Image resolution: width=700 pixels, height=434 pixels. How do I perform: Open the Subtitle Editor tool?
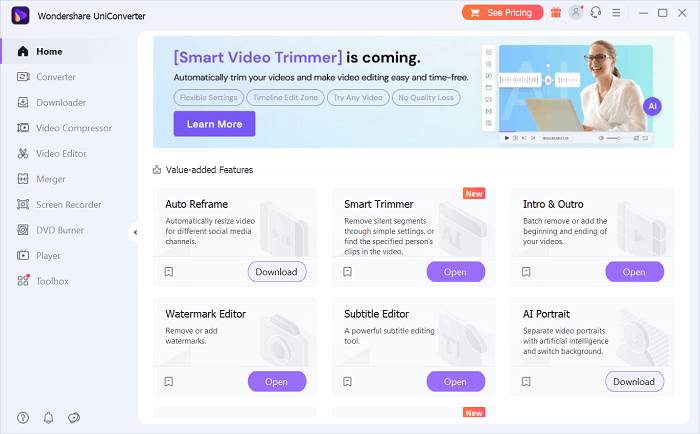pyautogui.click(x=455, y=381)
